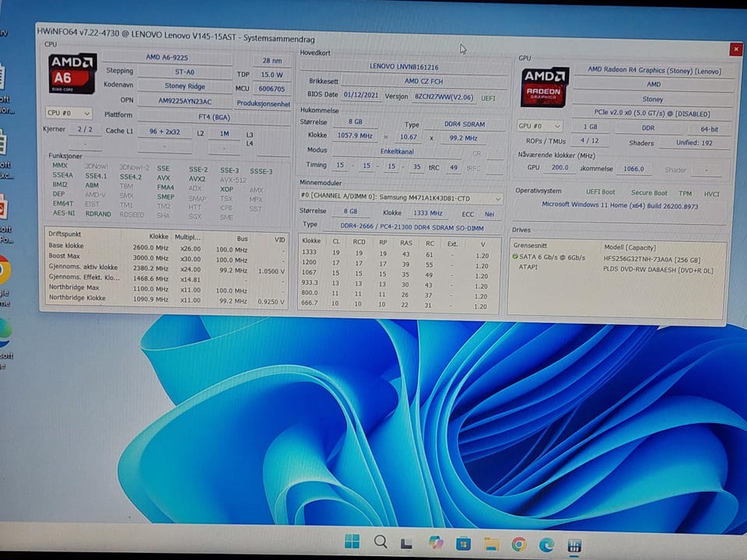747x560 pixels.
Task: Open the Windows Start menu
Action: click(352, 541)
